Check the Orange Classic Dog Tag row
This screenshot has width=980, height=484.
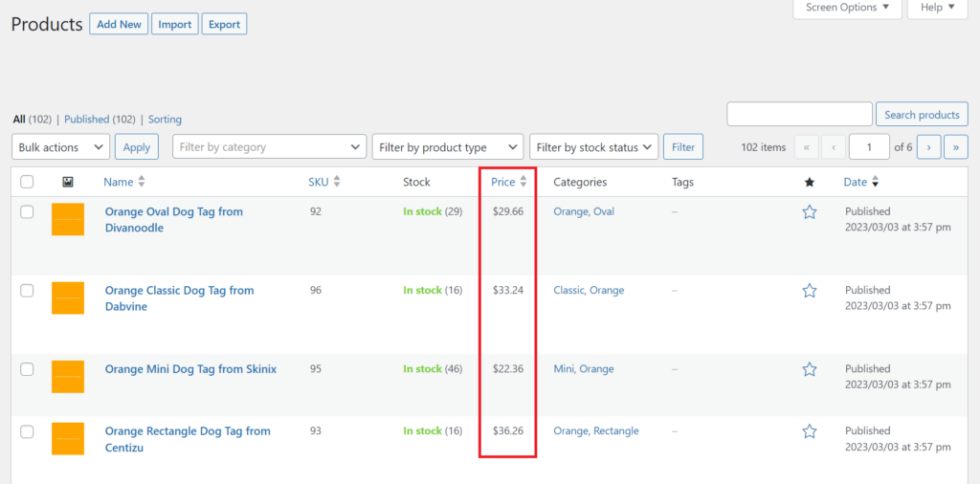click(x=27, y=291)
